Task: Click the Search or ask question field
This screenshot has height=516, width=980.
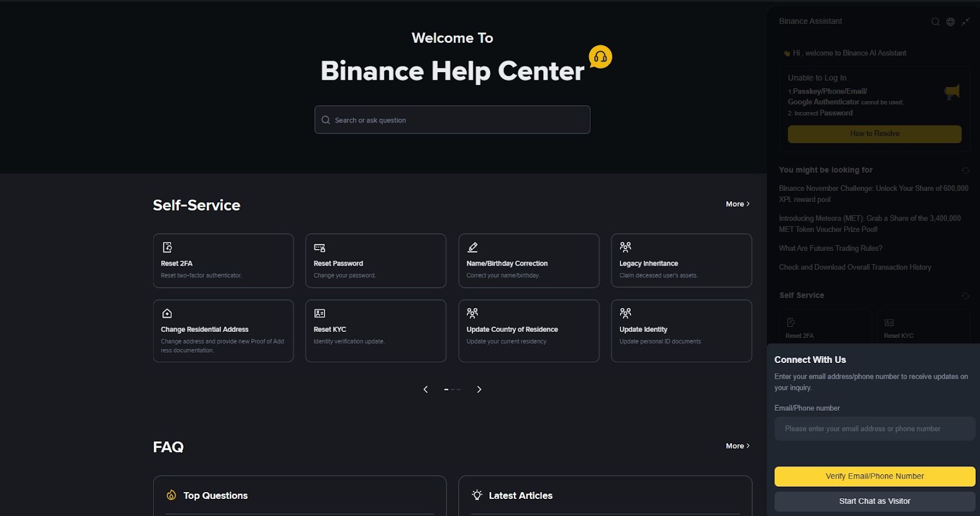Action: 452,119
